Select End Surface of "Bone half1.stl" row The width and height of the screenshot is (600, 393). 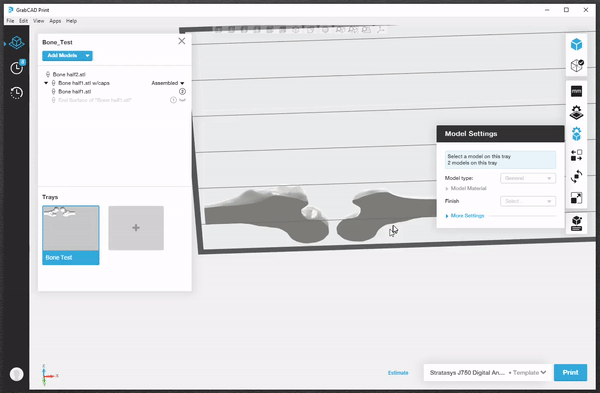95,100
